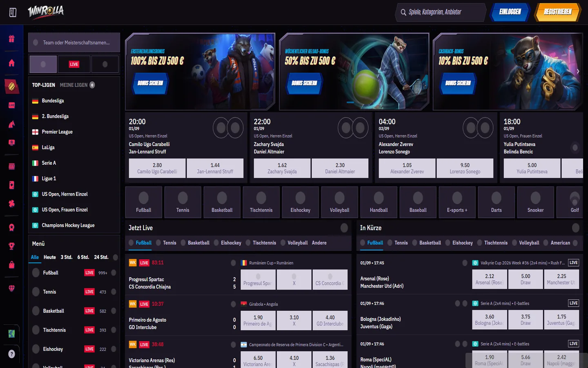Open live betting sidebar icon
The height and width of the screenshot is (368, 588).
[x=11, y=105]
